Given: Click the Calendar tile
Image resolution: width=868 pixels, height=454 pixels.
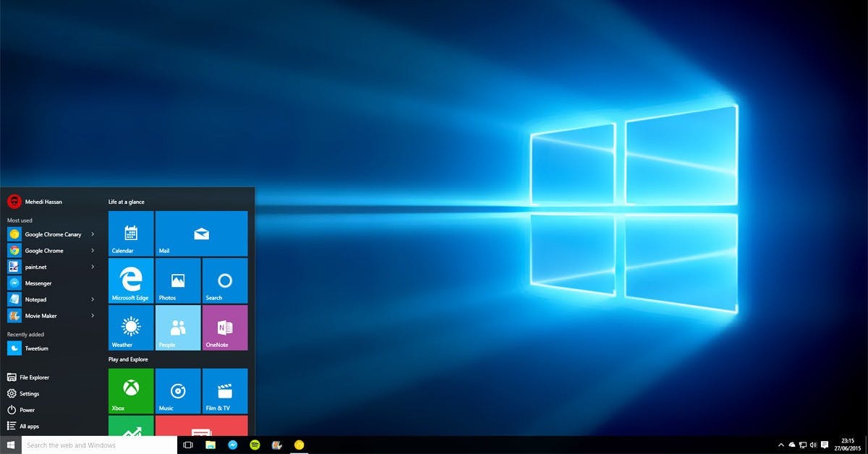Looking at the screenshot, I should 130,234.
